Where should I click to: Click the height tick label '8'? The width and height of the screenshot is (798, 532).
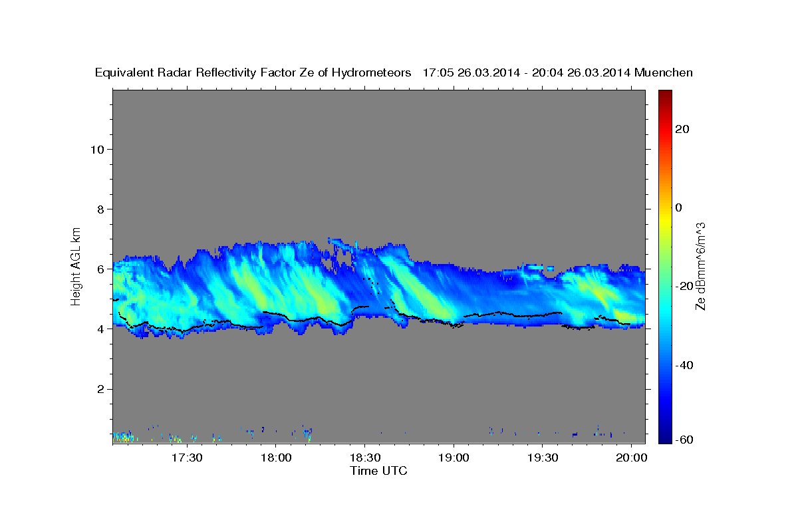(x=100, y=209)
